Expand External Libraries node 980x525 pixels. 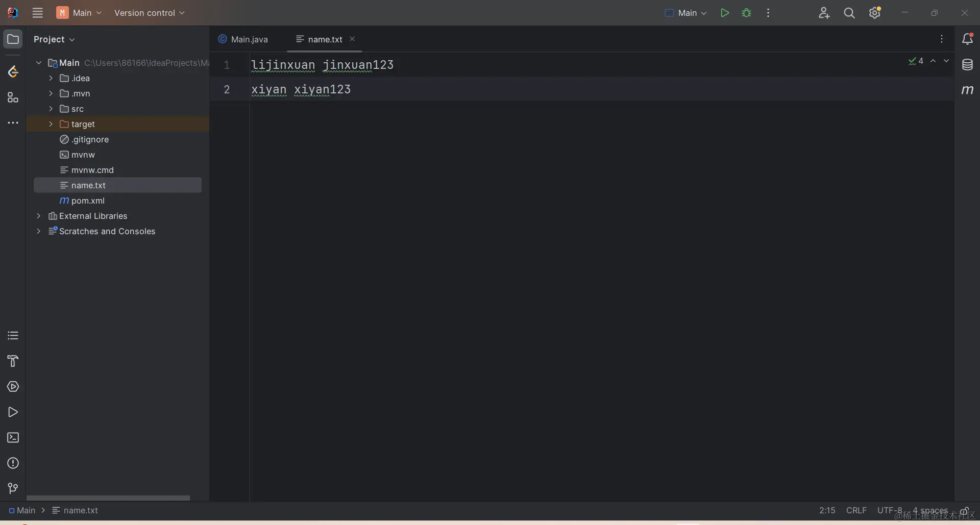pyautogui.click(x=39, y=216)
